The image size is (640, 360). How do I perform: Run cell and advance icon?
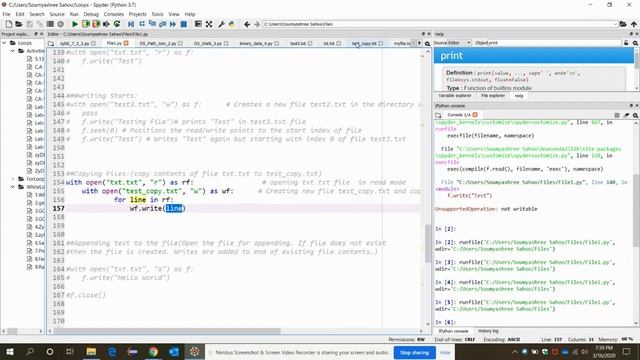96,24
